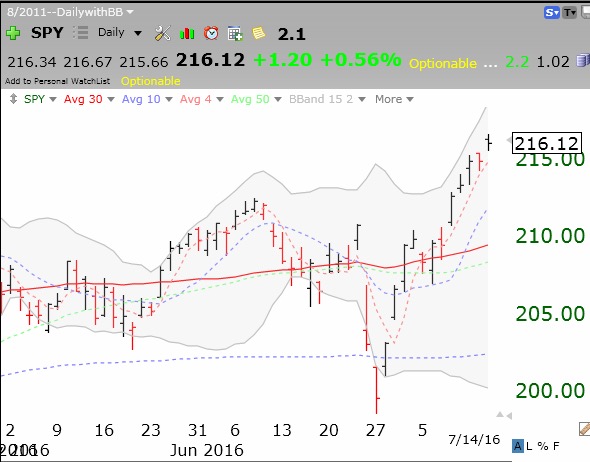The image size is (590, 462).
Task: Click the blue database stack icon
Action: click(583, 61)
